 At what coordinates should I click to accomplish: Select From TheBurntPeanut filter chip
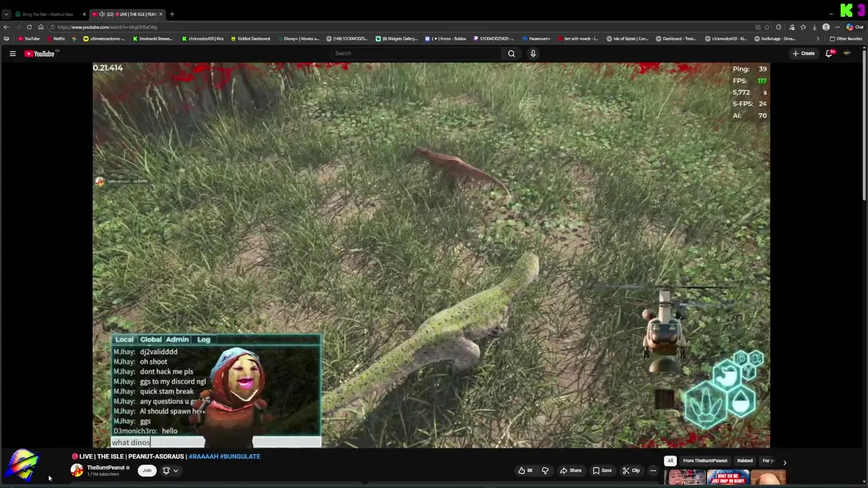tap(705, 461)
